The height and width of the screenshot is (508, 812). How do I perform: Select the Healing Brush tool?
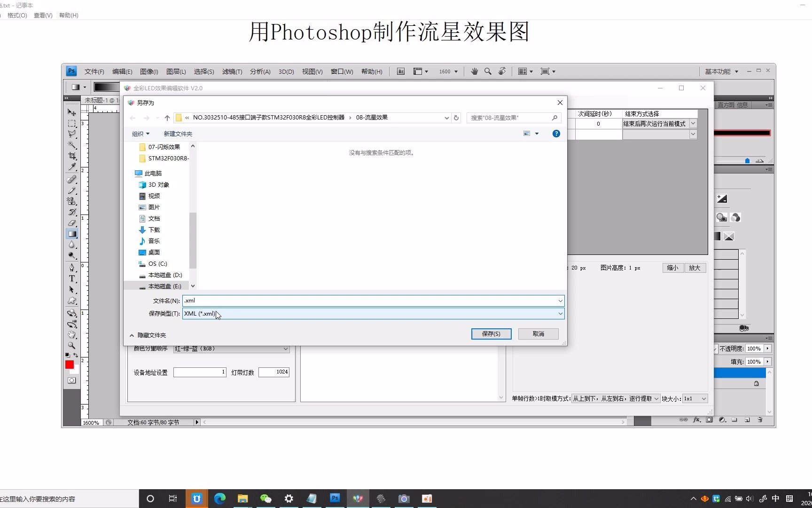71,179
